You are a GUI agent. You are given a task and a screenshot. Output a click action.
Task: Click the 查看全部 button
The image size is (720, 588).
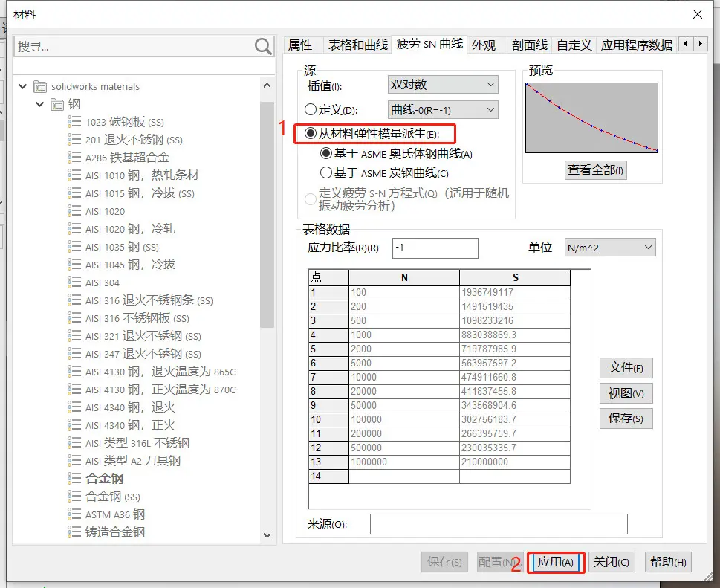(x=595, y=170)
